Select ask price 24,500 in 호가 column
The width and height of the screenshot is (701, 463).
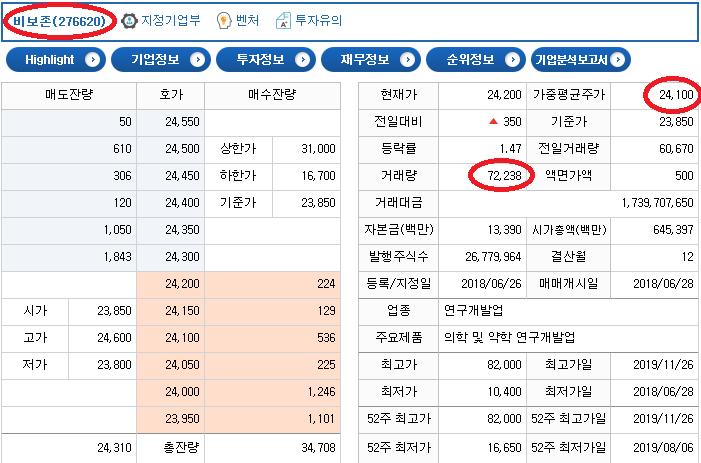(182, 149)
